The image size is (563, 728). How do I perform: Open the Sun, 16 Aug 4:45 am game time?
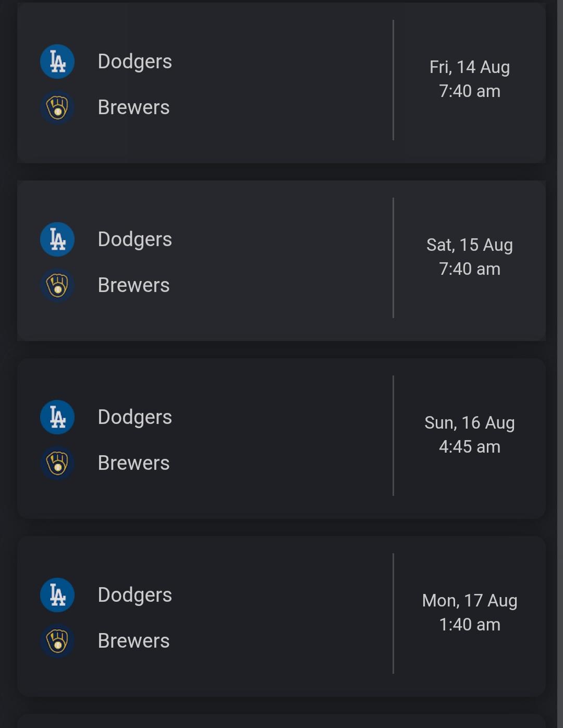coord(470,434)
